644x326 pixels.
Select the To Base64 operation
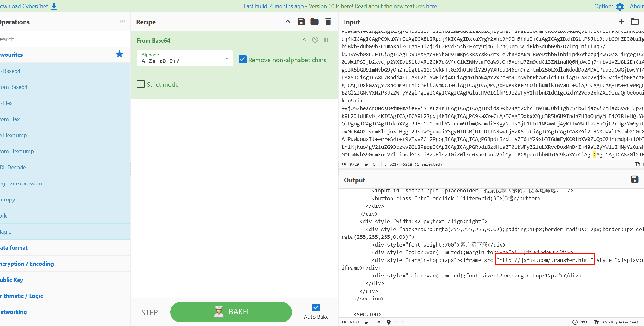click(65, 71)
